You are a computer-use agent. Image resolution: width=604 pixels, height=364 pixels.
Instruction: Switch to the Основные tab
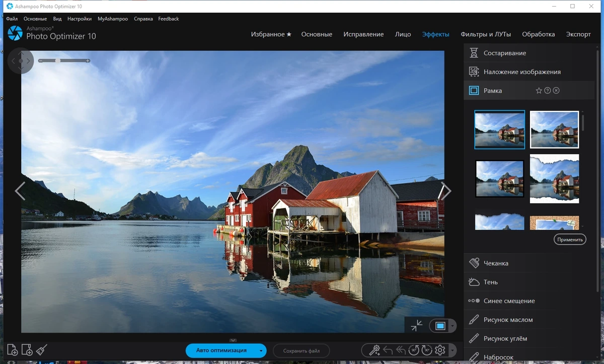(x=317, y=34)
